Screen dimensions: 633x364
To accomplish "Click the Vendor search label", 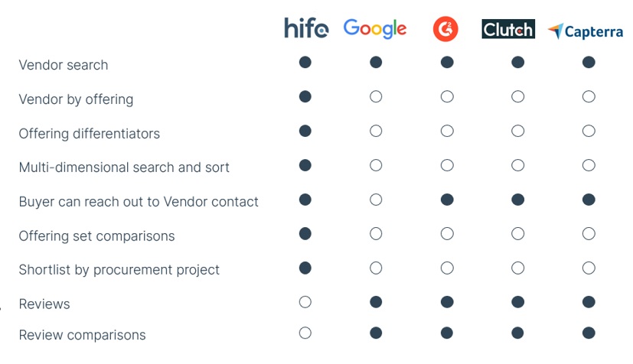I will point(64,65).
